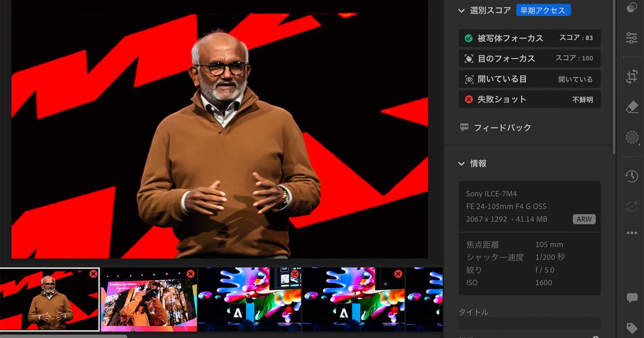Open the フィードバック link

(502, 128)
